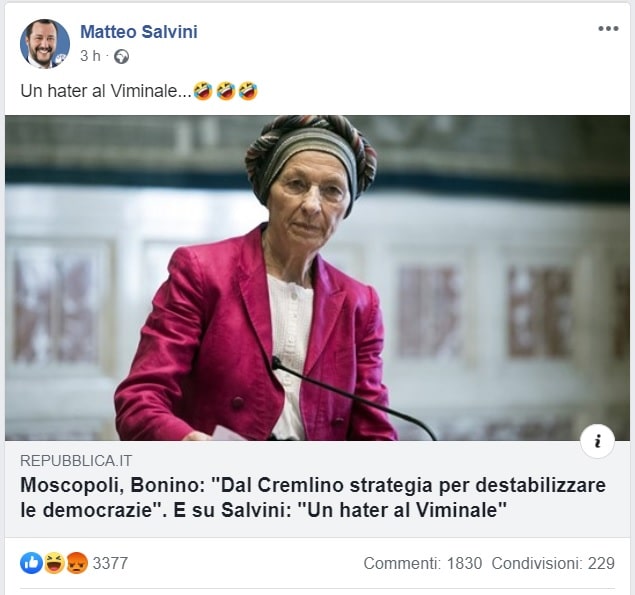The image size is (635, 595).
Task: Open the Matteo Salvini page name link
Action: click(138, 32)
